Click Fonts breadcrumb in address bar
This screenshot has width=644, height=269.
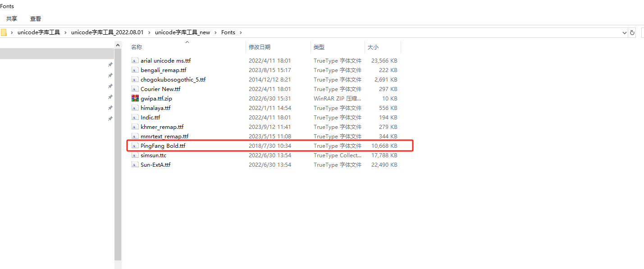(x=228, y=32)
